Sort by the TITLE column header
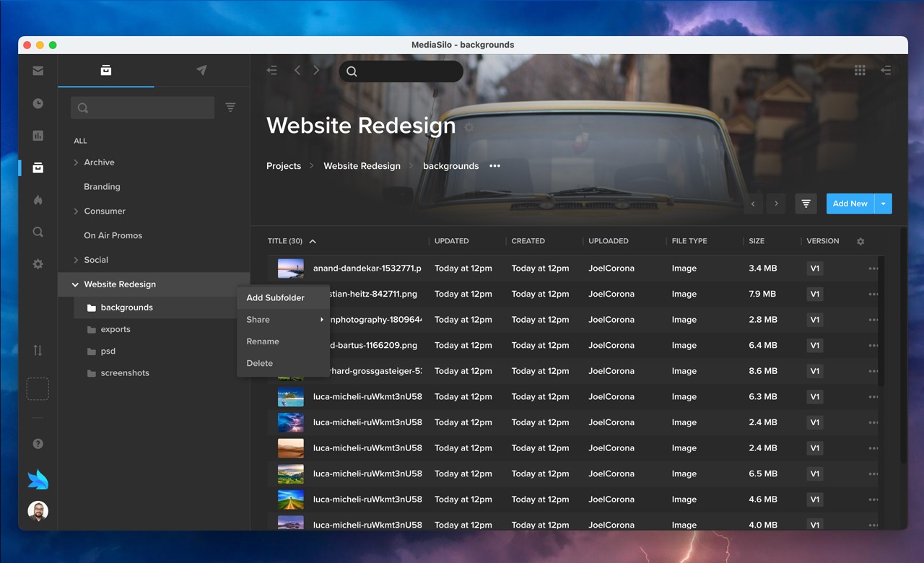 tap(285, 241)
